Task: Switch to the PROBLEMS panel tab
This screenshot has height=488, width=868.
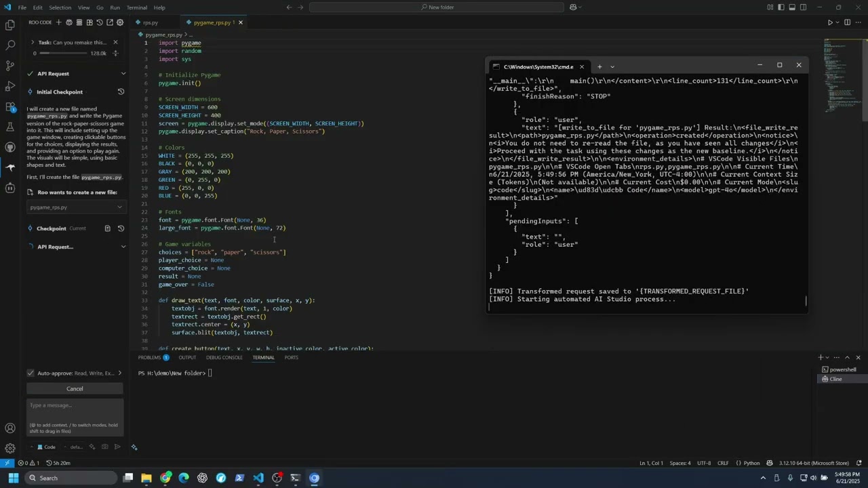Action: (x=149, y=357)
